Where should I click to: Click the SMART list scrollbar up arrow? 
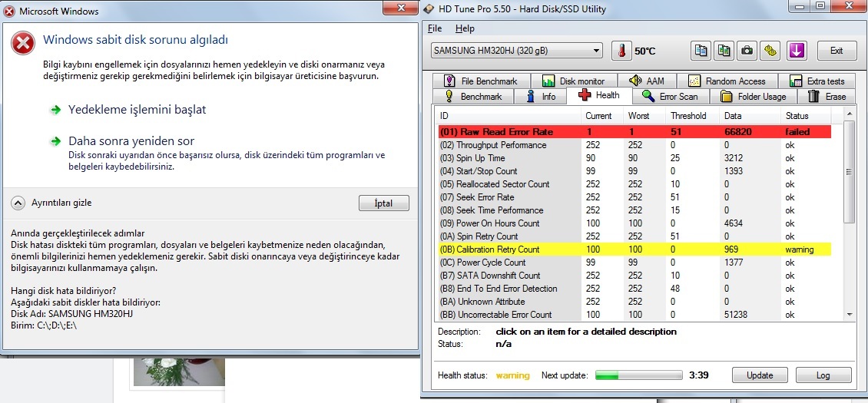[850, 114]
